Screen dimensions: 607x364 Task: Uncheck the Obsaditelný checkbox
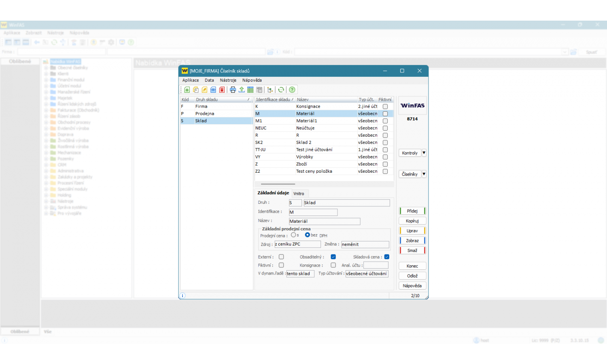tap(333, 257)
